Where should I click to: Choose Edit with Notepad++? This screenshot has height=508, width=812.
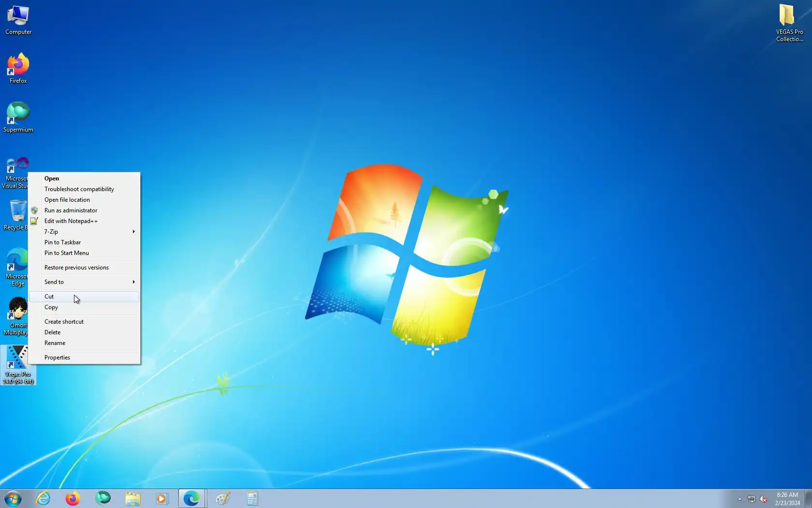pos(84,221)
